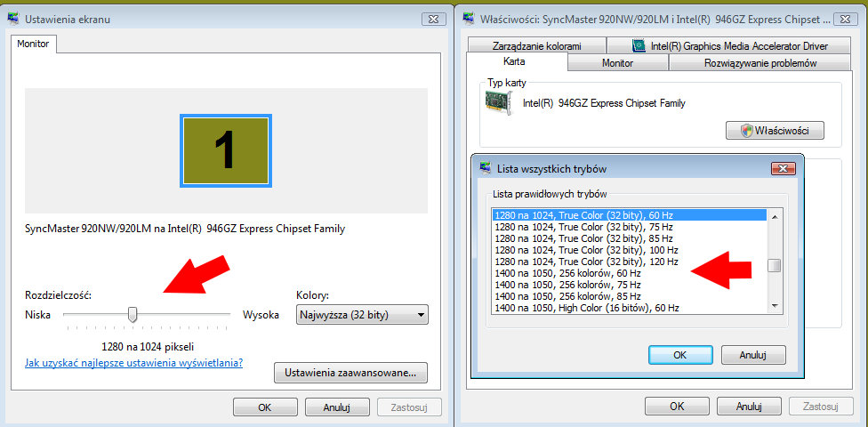Click OK at bottom of Właściwości window
Viewport: 868px width, 427px height.
(677, 406)
